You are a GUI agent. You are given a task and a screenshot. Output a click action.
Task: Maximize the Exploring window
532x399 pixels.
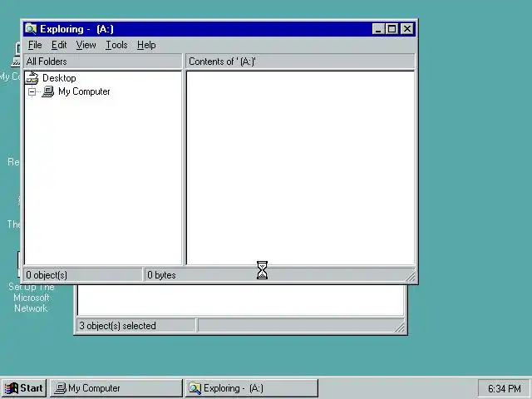[392, 29]
